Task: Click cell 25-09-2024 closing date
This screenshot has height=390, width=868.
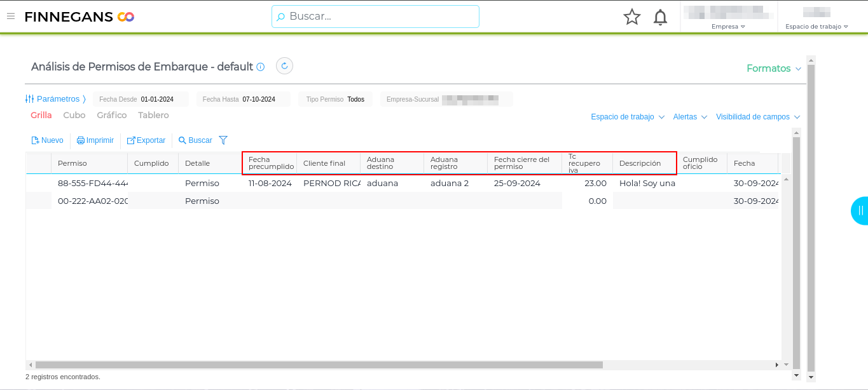Action: coord(525,183)
